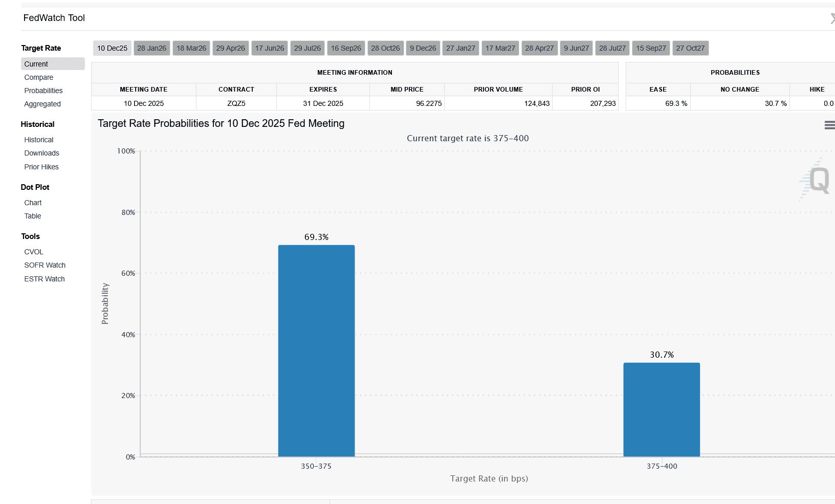Open the Historical section
The height and width of the screenshot is (504, 835).
click(38, 140)
